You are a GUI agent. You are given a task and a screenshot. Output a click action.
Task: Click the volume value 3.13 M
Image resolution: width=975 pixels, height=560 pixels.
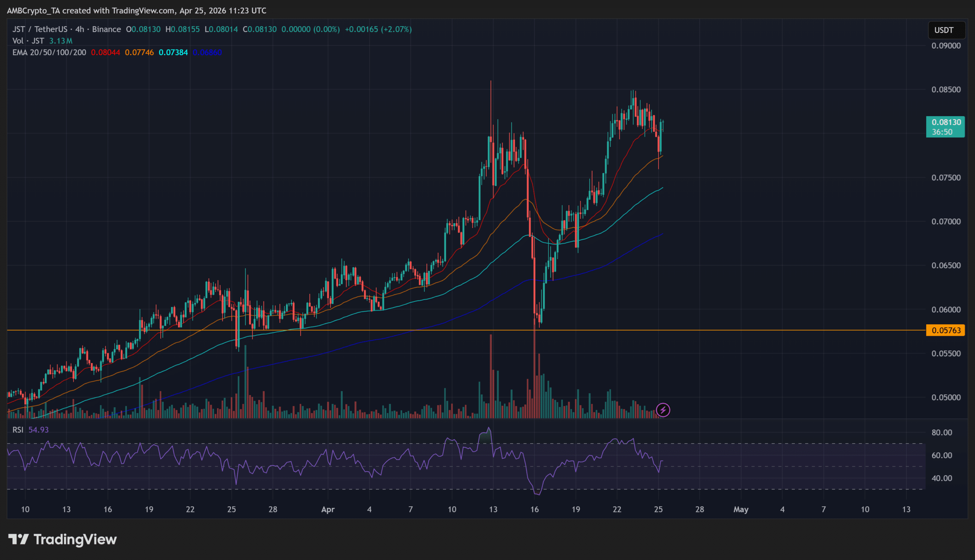pos(61,41)
